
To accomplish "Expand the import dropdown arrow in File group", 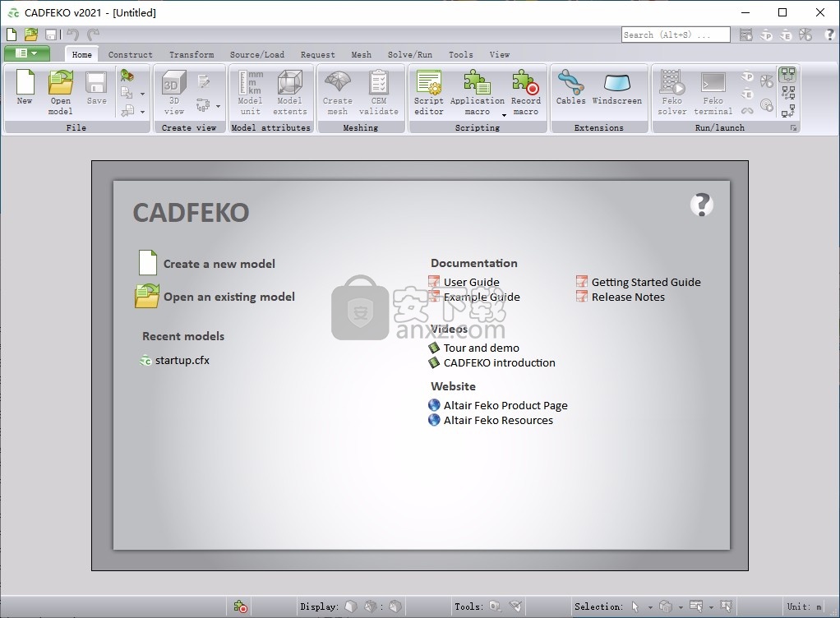I will (x=142, y=94).
